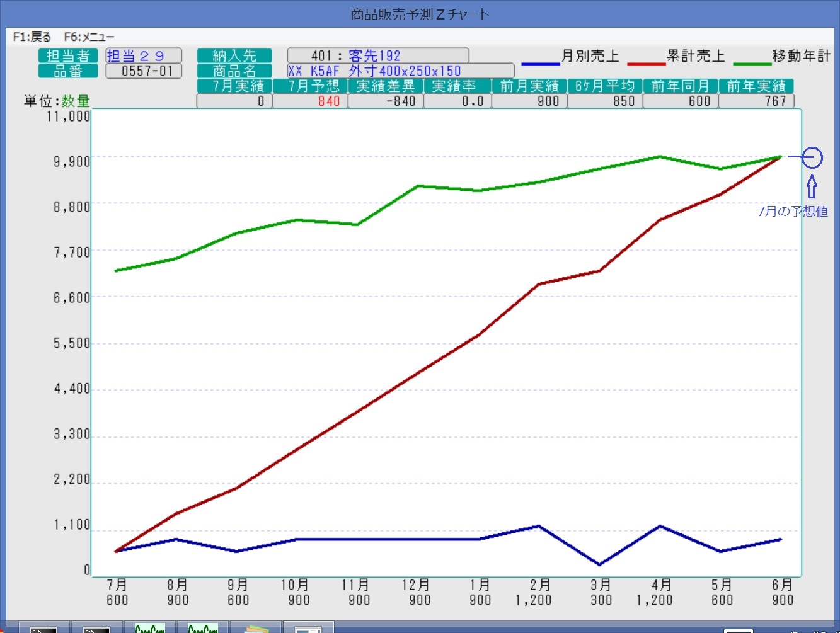The image size is (840, 633).
Task: Click the 品番 label button
Action: [x=68, y=71]
